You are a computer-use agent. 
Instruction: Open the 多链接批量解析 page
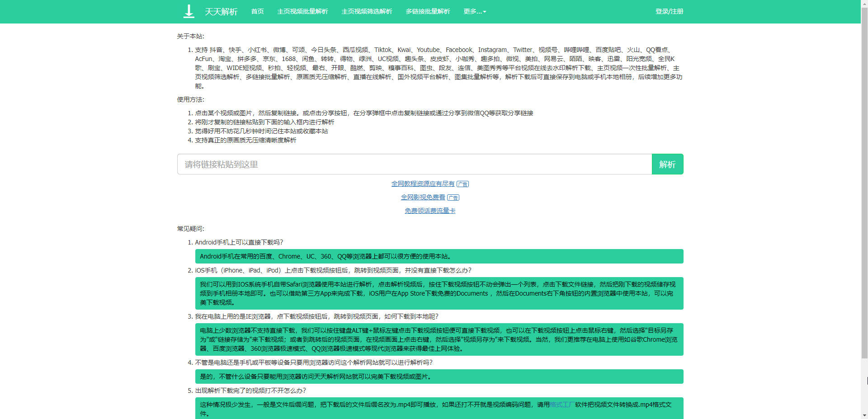pos(428,11)
